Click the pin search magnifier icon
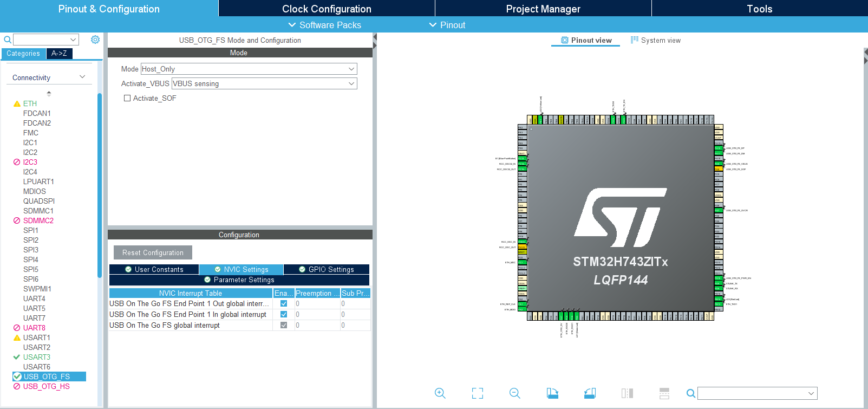 point(690,393)
